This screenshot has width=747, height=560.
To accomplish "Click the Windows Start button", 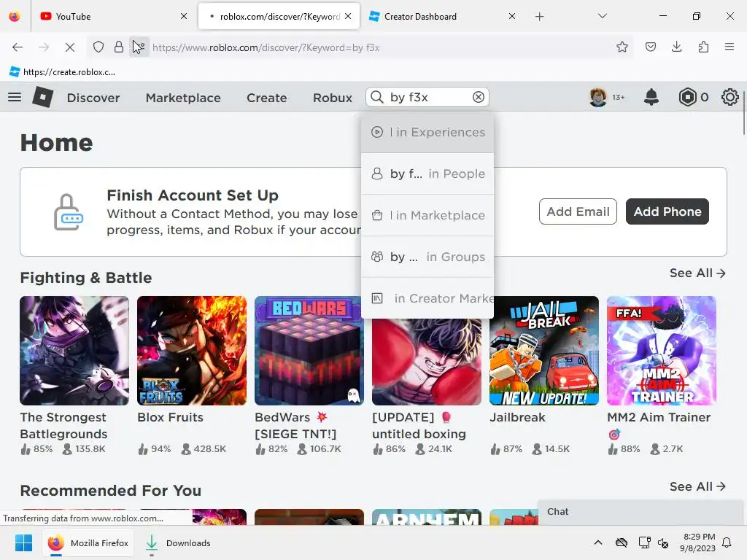I will tap(23, 542).
